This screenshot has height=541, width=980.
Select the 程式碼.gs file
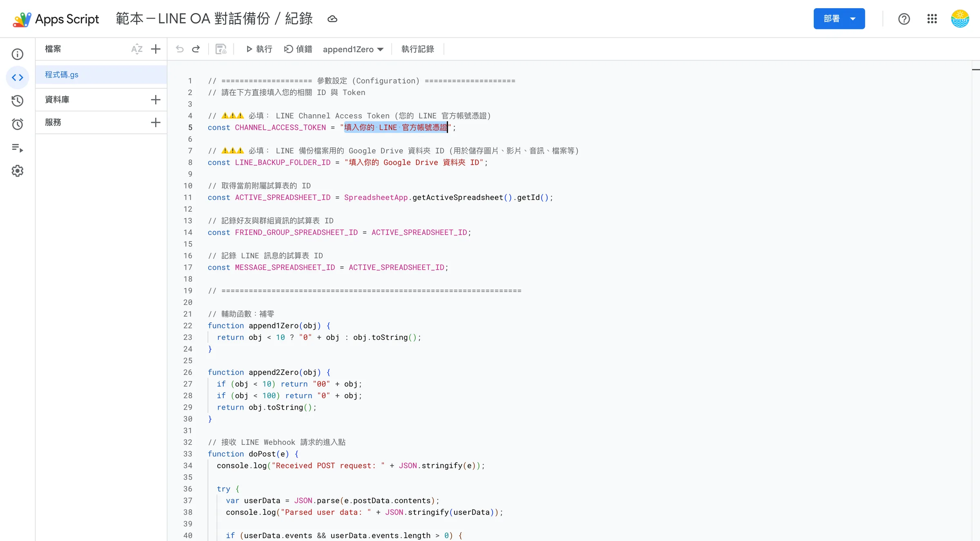101,75
